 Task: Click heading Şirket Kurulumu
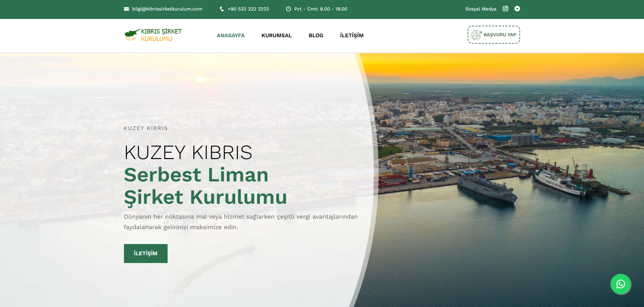(x=206, y=197)
